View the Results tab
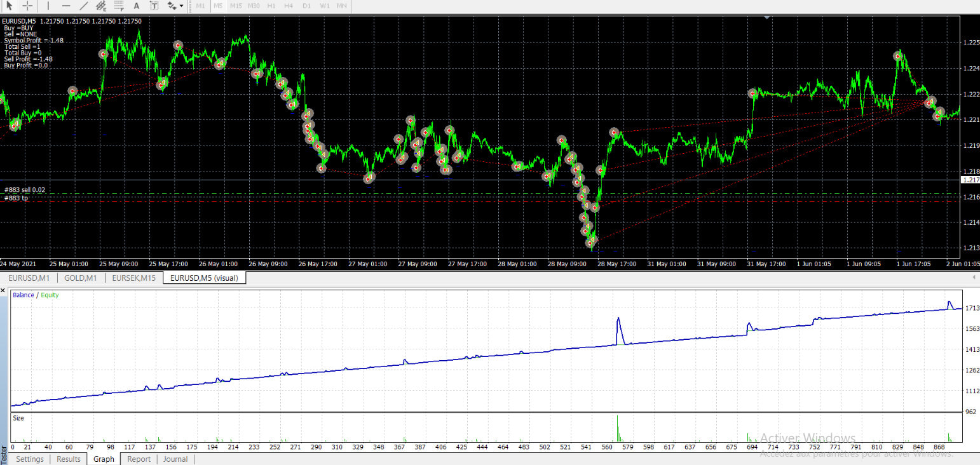 tap(68, 459)
